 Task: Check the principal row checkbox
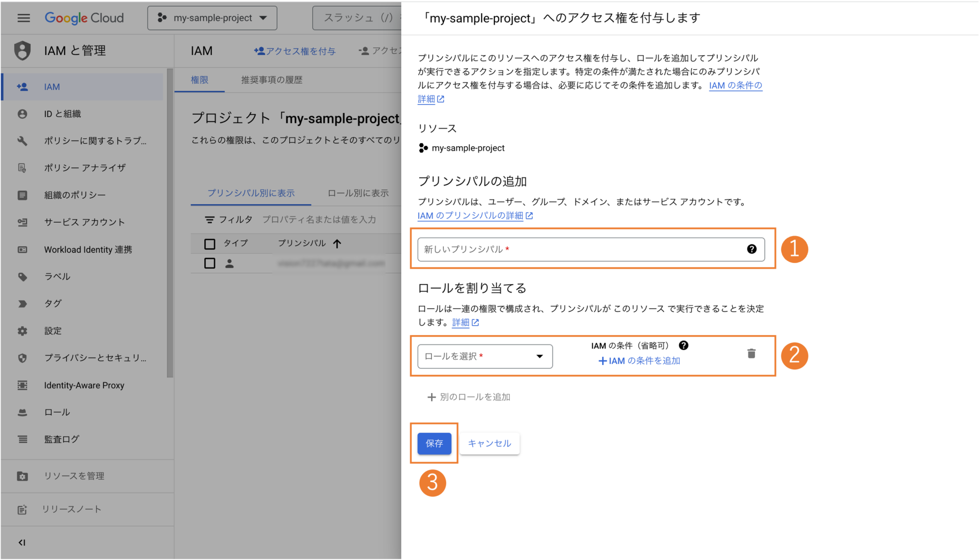[209, 263]
